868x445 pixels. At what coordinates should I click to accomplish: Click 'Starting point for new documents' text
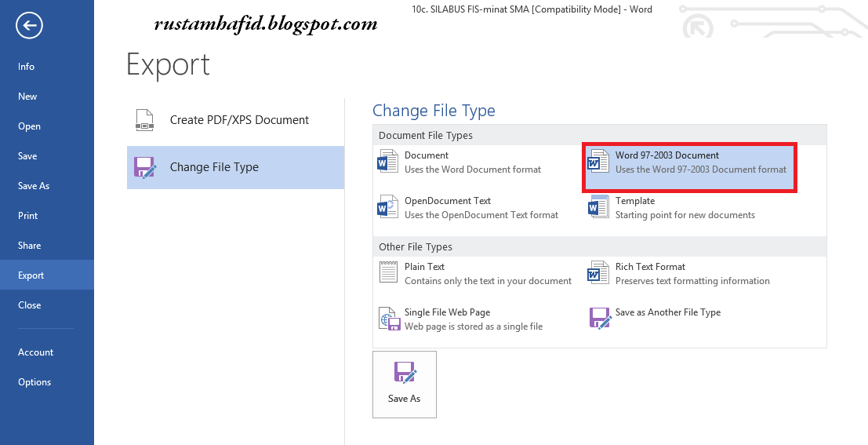point(685,215)
